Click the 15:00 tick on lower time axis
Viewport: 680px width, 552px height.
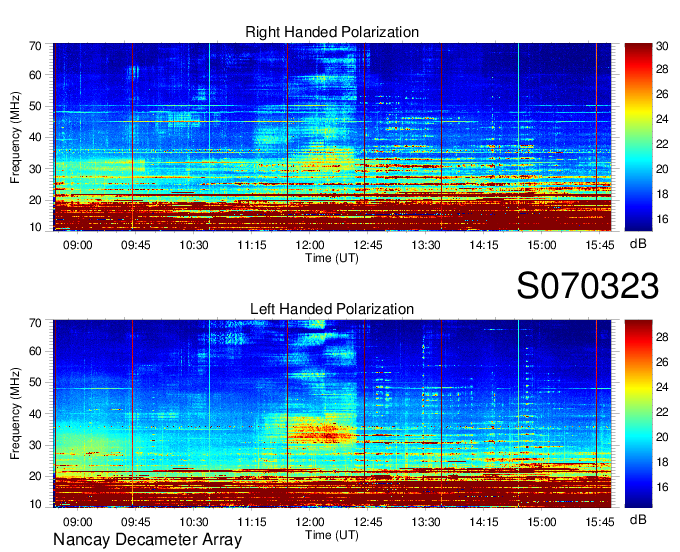[x=542, y=522]
